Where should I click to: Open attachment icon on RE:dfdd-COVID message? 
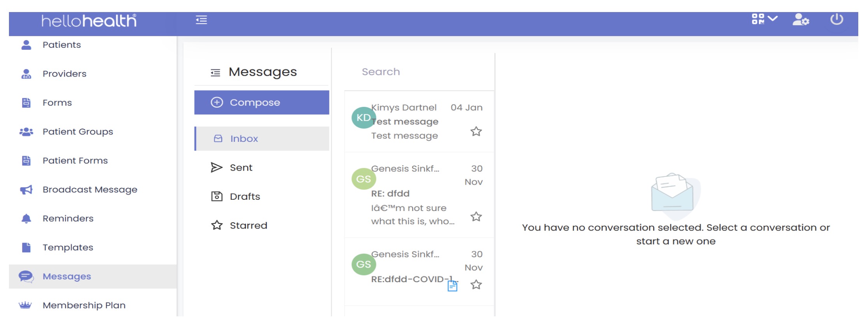[452, 286]
